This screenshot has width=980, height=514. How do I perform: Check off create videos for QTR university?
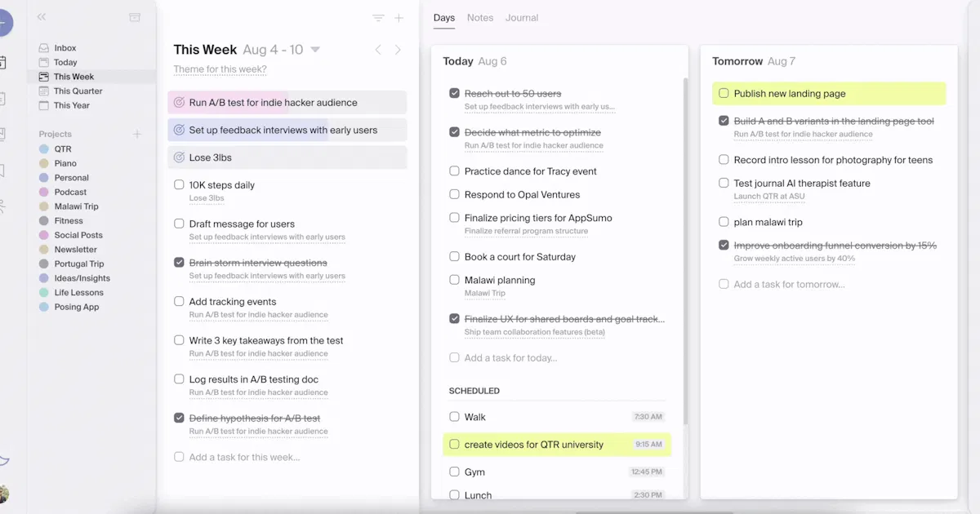point(454,445)
